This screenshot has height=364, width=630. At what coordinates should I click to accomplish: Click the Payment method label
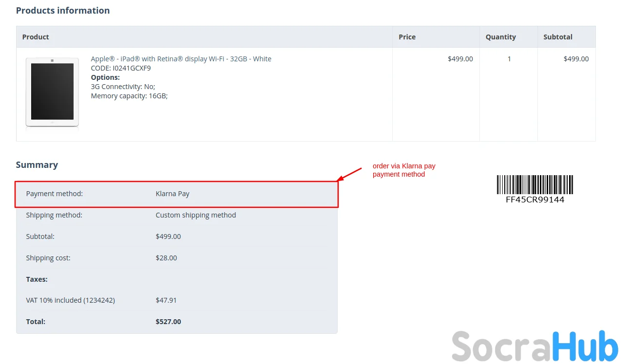(55, 194)
